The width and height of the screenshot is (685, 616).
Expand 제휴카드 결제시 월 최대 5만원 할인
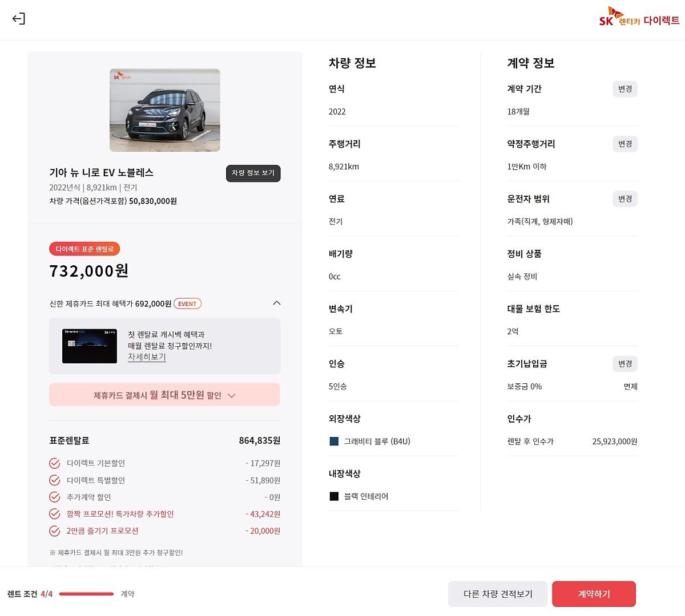pyautogui.click(x=164, y=395)
